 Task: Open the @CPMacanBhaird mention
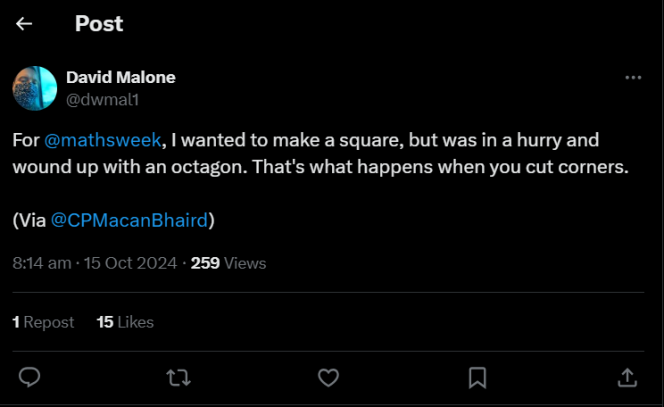point(128,219)
